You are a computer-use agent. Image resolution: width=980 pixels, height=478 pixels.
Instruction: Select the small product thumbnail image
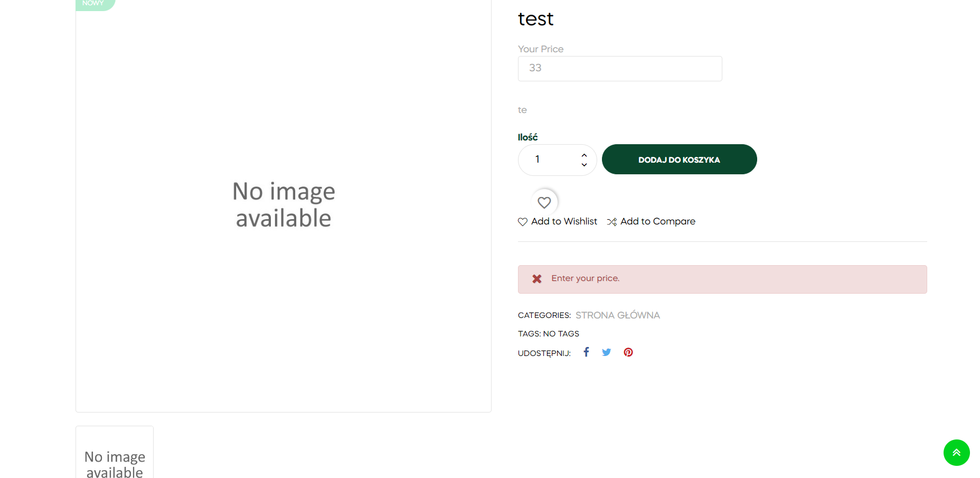point(115,454)
